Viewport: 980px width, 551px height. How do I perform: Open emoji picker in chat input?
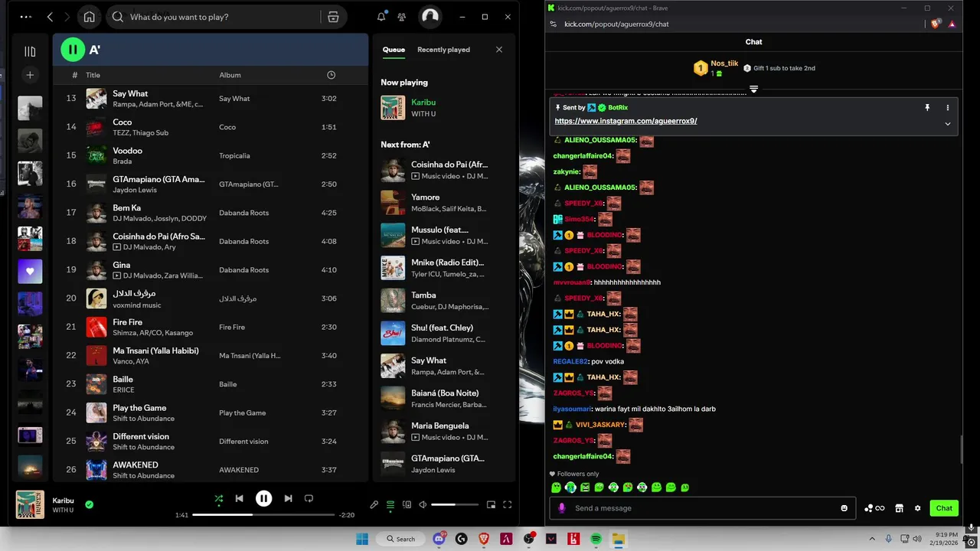click(844, 508)
